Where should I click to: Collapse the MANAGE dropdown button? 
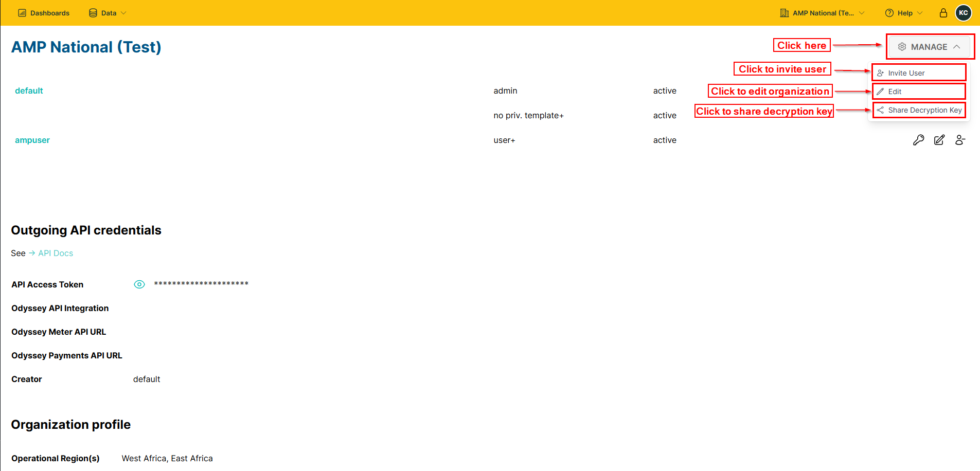pyautogui.click(x=929, y=47)
